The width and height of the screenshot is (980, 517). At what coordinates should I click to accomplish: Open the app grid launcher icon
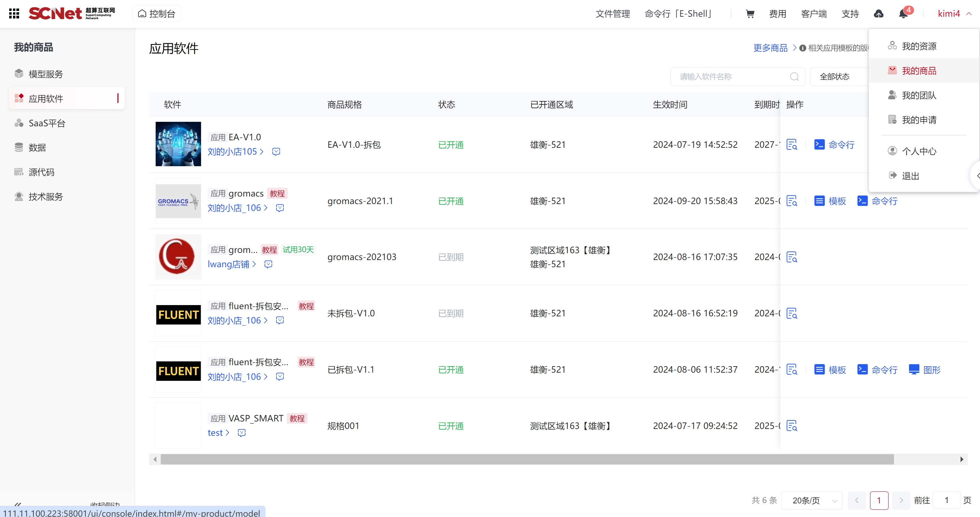14,14
